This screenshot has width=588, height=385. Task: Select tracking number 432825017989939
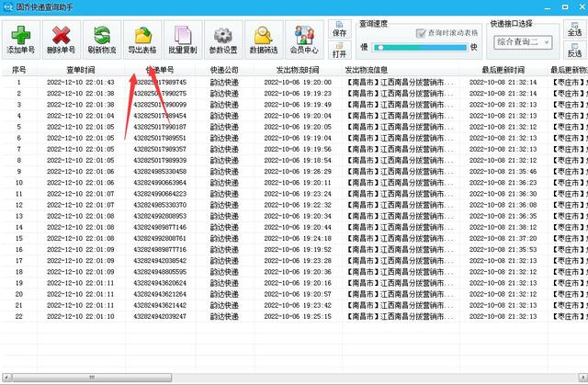coord(160,161)
